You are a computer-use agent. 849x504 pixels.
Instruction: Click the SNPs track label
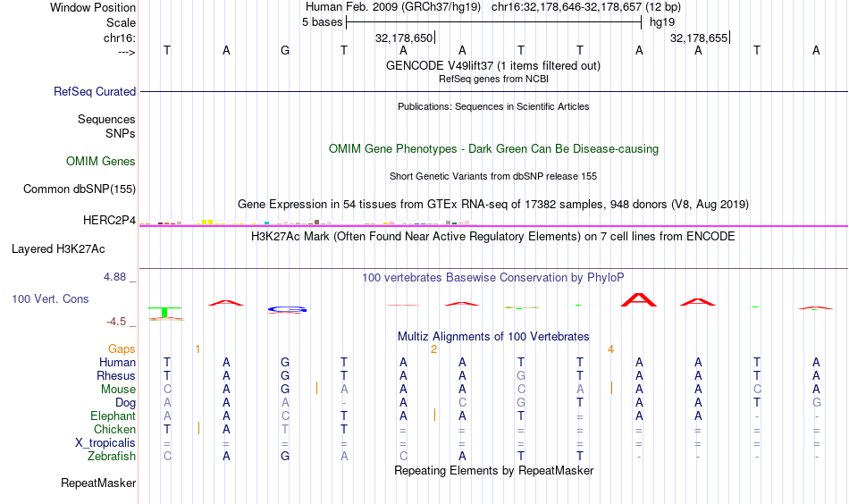pyautogui.click(x=121, y=133)
